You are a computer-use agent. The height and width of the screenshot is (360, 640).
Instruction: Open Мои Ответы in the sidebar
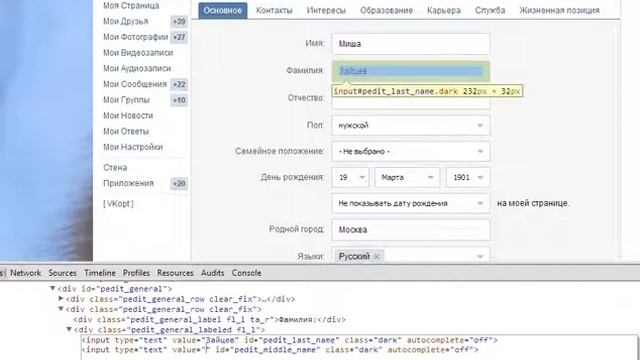coord(126,131)
